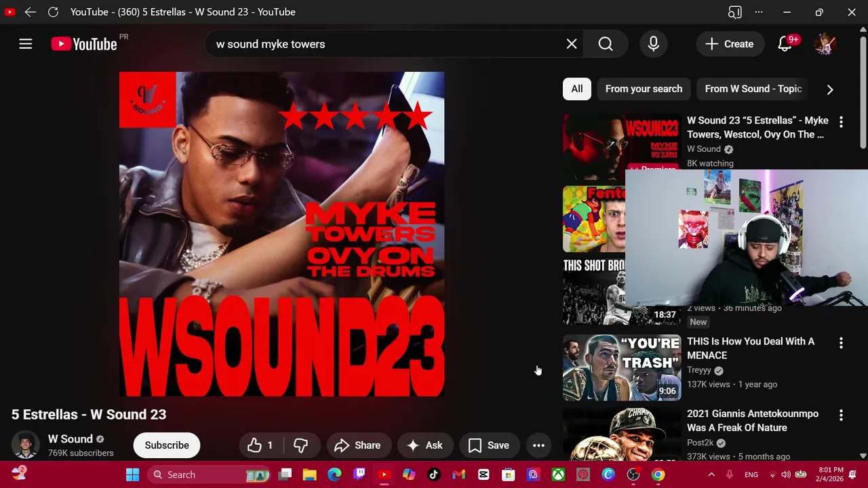This screenshot has height=488, width=868.
Task: Go to YouTube home via logo
Action: [x=84, y=44]
